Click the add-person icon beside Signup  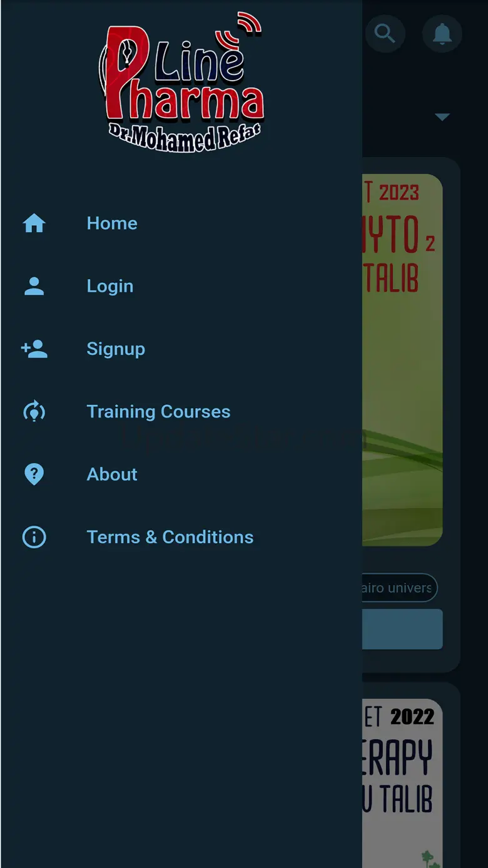tap(34, 349)
